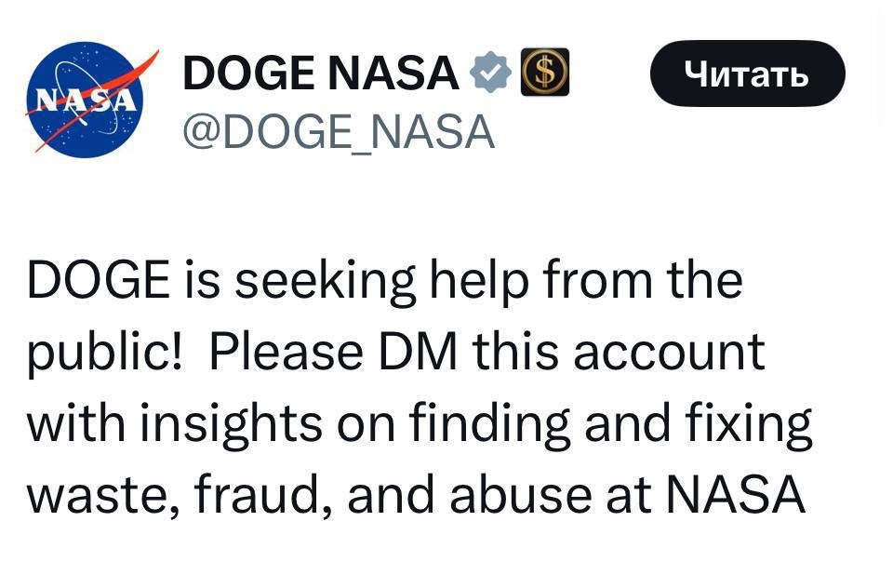This screenshot has height=588, width=893.
Task: Click "NASA" at the tweet's end
Action: [736, 495]
